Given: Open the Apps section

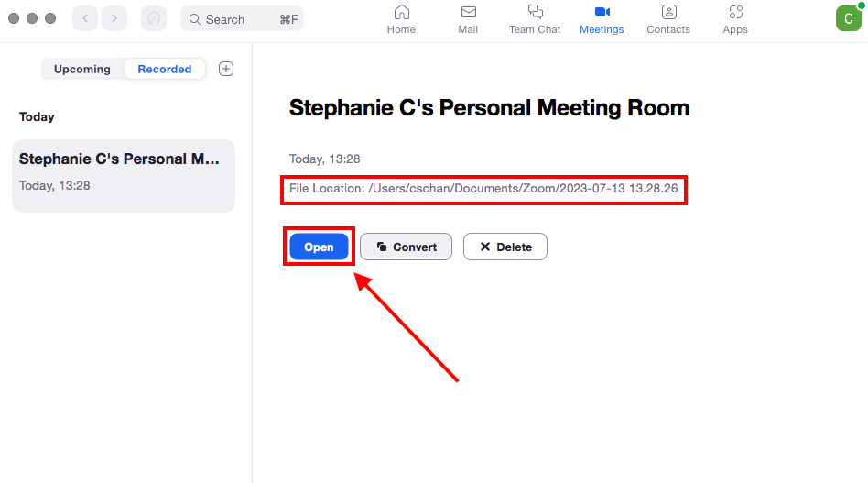Looking at the screenshot, I should pos(735,20).
